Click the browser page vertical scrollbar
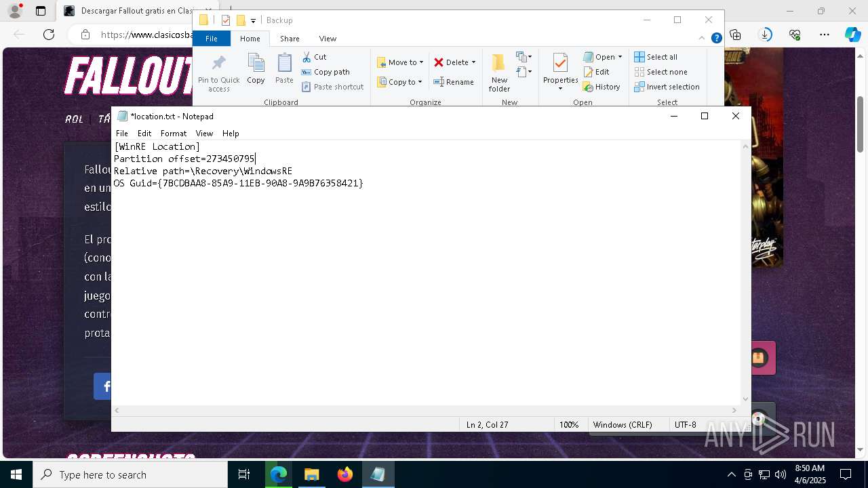Image resolution: width=868 pixels, height=488 pixels. [860, 125]
